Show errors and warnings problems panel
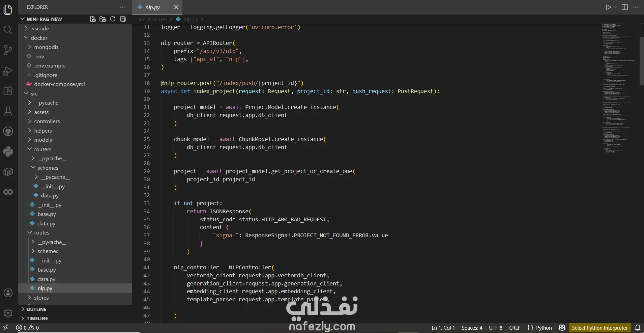This screenshot has height=333, width=644. tap(27, 328)
